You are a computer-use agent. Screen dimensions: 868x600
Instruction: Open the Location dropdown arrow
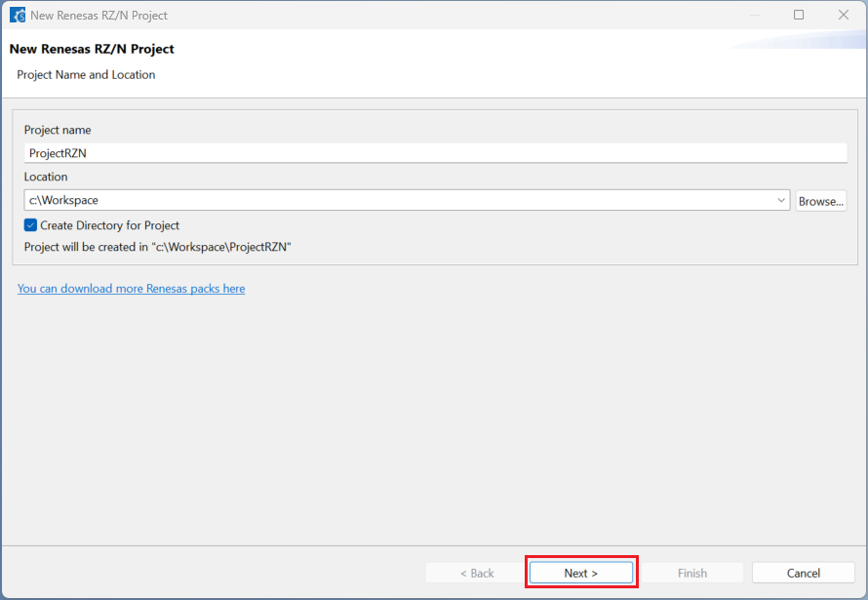click(x=781, y=200)
